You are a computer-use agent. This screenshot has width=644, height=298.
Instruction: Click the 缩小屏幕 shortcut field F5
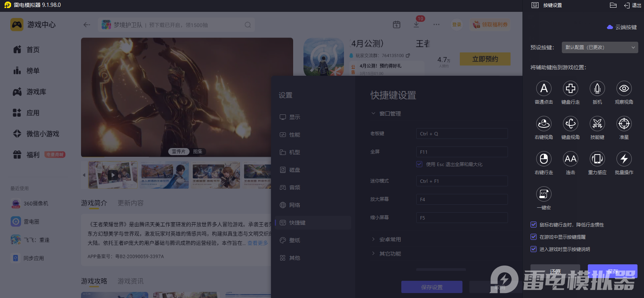pyautogui.click(x=462, y=218)
